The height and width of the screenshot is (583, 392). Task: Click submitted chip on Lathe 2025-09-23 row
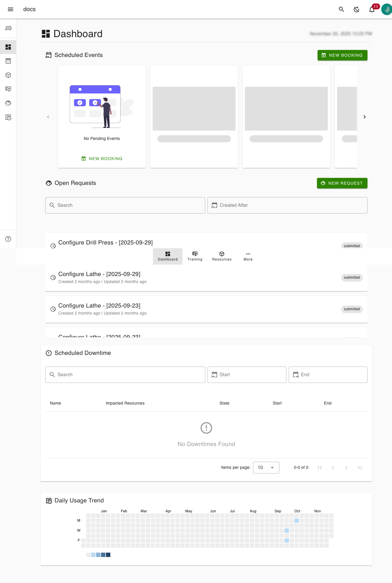coord(352,309)
